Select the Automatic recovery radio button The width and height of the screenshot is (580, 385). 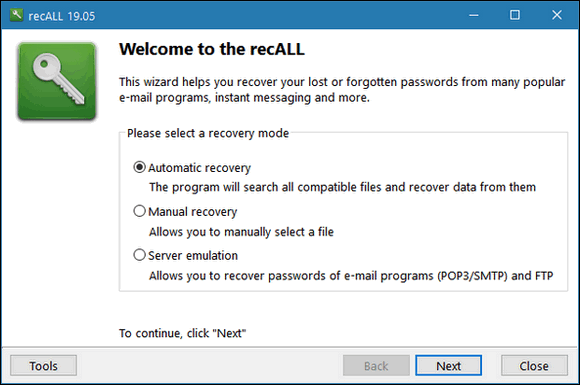139,168
